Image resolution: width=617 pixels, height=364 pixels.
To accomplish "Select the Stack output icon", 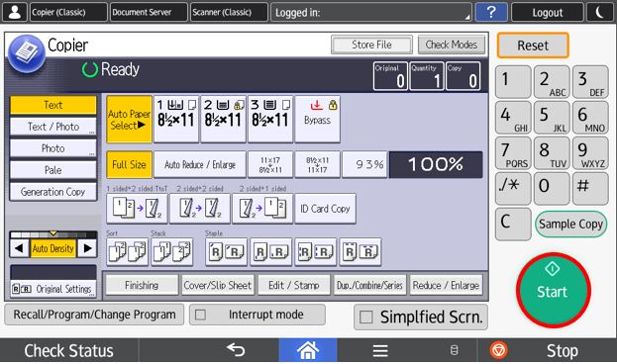I will click(172, 251).
